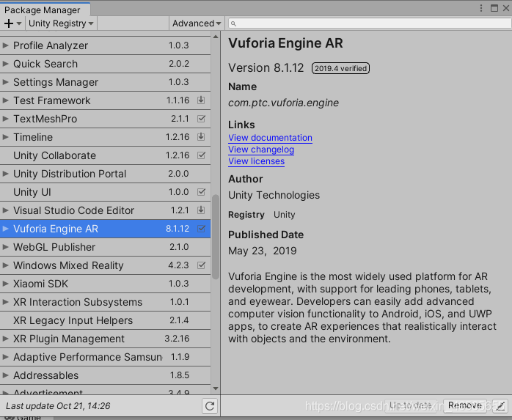
Task: Open the View changelog link
Action: point(261,150)
